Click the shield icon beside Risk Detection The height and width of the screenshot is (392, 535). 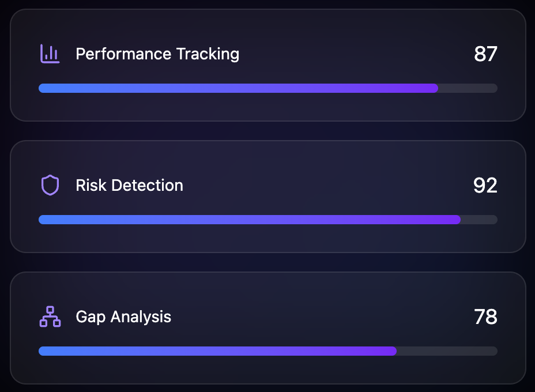tap(50, 185)
